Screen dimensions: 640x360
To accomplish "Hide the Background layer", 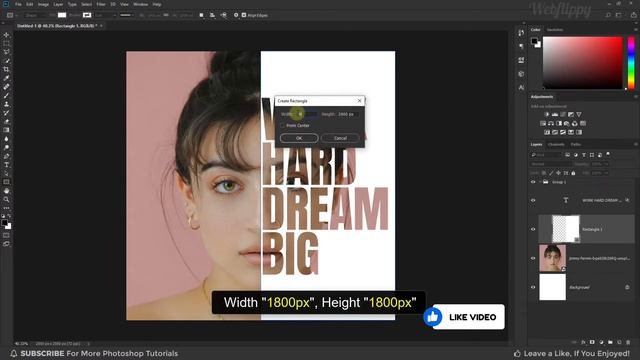I will 533,287.
